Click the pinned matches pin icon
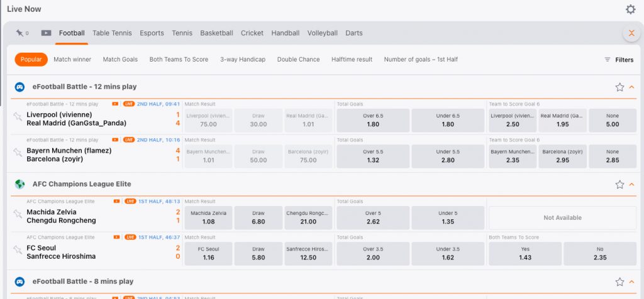Viewport: 644px width, 299px height. (x=19, y=33)
